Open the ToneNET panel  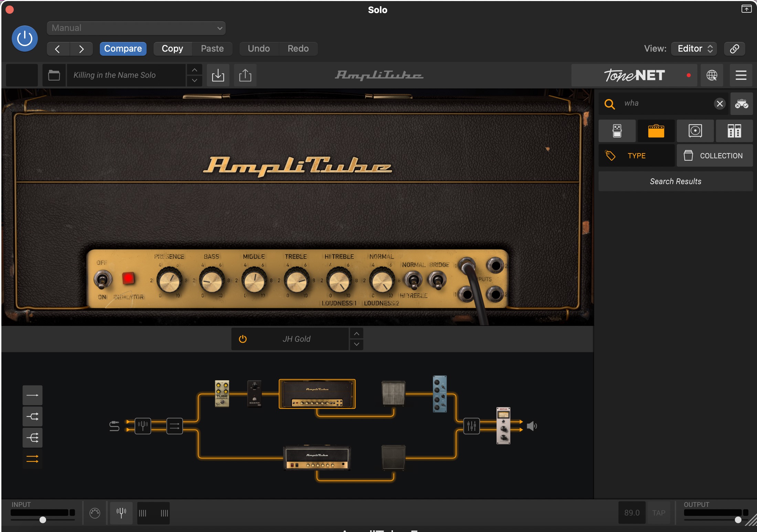pyautogui.click(x=634, y=75)
